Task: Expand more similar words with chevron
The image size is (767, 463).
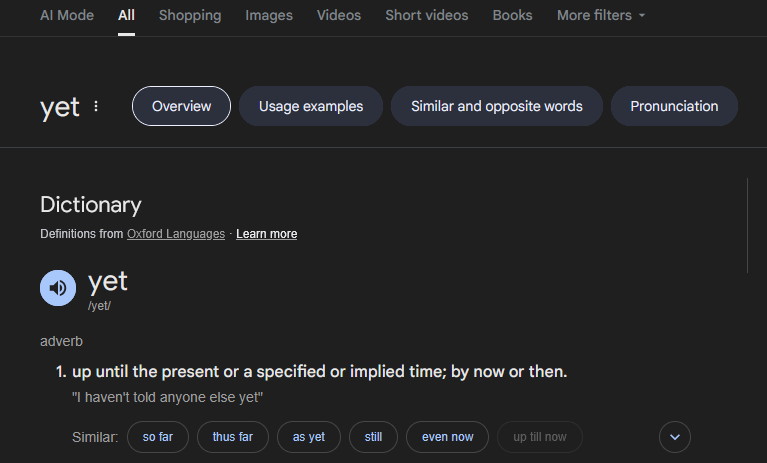Action: [675, 437]
